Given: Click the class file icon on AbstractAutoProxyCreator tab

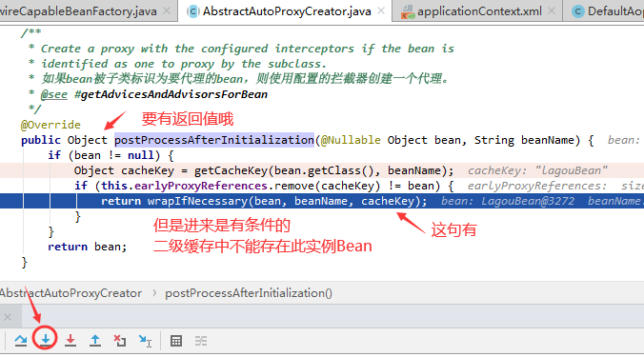Looking at the screenshot, I should pos(192,11).
